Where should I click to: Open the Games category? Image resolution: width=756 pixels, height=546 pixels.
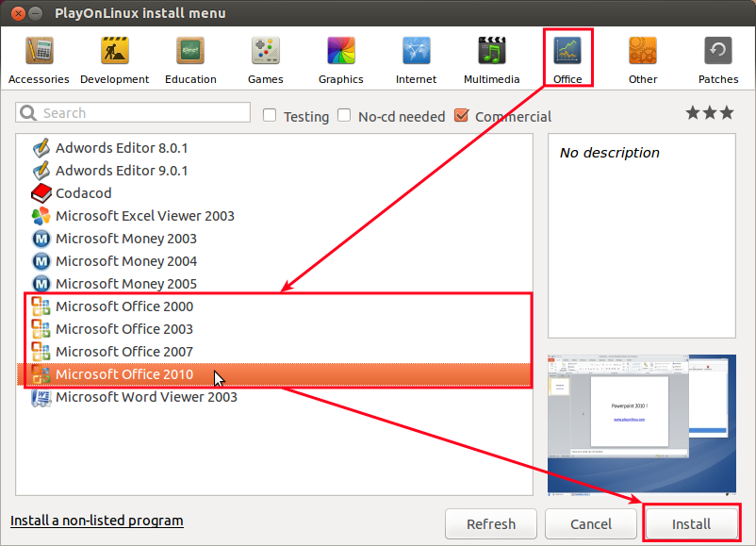click(265, 52)
